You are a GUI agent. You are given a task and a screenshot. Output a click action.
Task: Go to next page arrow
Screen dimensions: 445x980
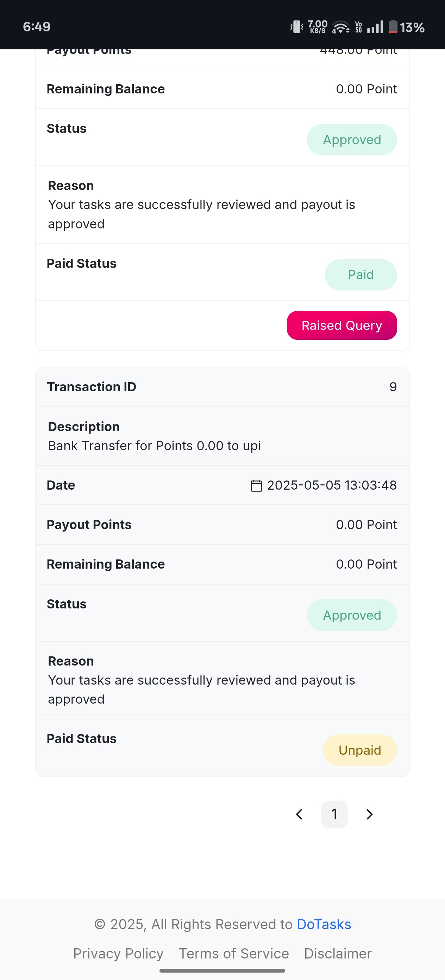tap(369, 814)
